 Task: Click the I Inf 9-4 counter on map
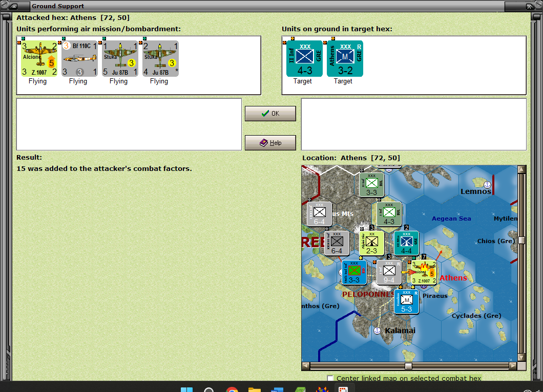pos(389,272)
